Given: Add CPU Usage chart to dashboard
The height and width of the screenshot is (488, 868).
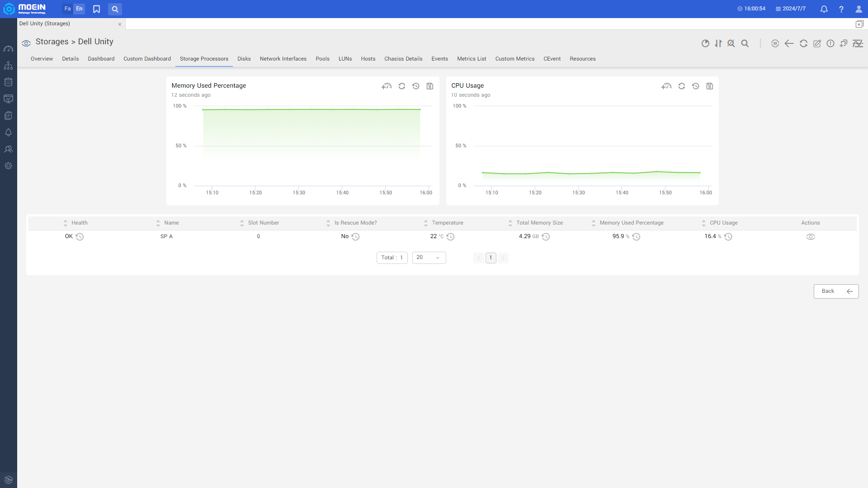Looking at the screenshot, I should (666, 86).
